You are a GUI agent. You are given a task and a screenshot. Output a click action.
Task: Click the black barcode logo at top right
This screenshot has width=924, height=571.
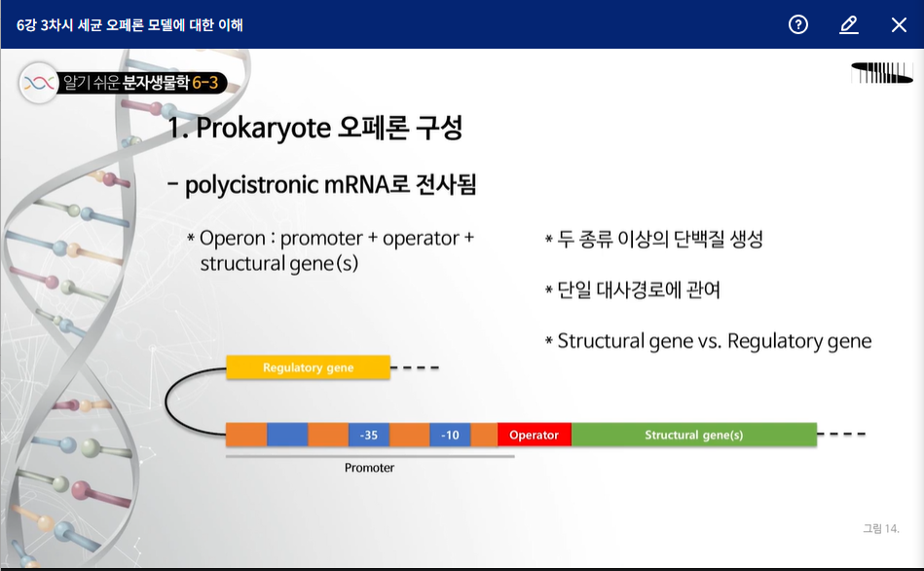pyautogui.click(x=881, y=73)
